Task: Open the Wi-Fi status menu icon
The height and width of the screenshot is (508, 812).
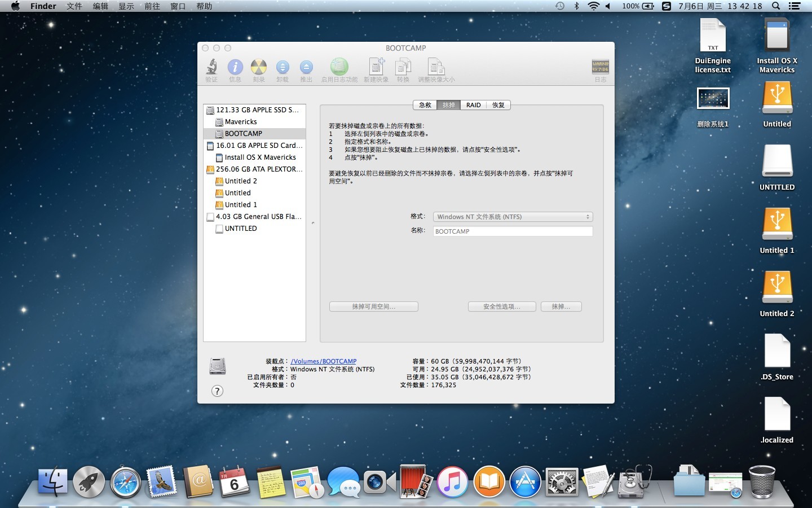Action: click(x=593, y=6)
